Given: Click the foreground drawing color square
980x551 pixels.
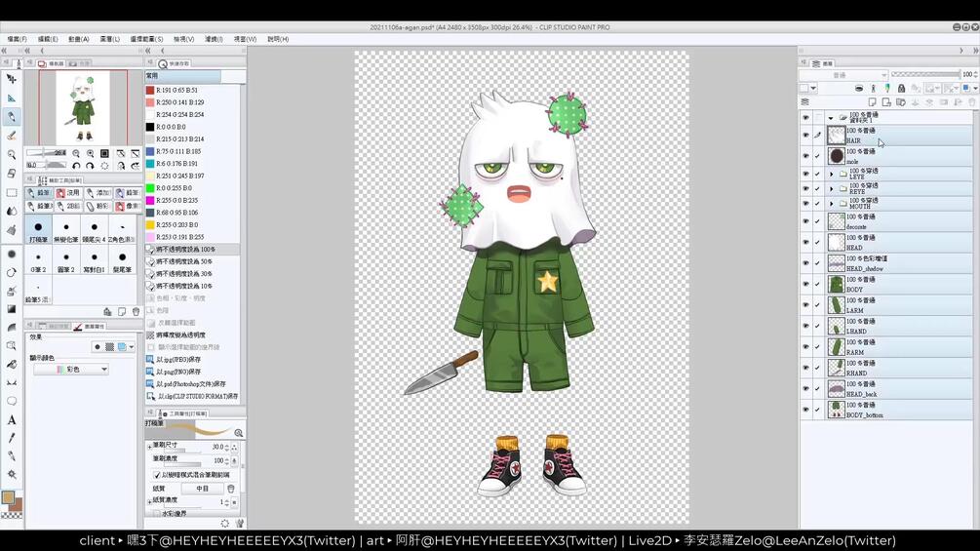Looking at the screenshot, I should click(x=8, y=497).
